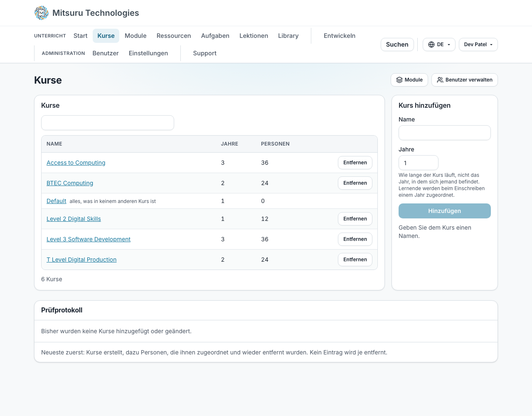Click the Mitsuru Technologies logo icon

pyautogui.click(x=42, y=13)
